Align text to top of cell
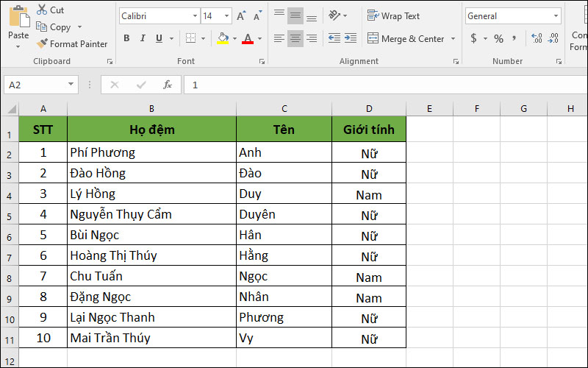Image resolution: width=588 pixels, height=368 pixels. [x=279, y=15]
